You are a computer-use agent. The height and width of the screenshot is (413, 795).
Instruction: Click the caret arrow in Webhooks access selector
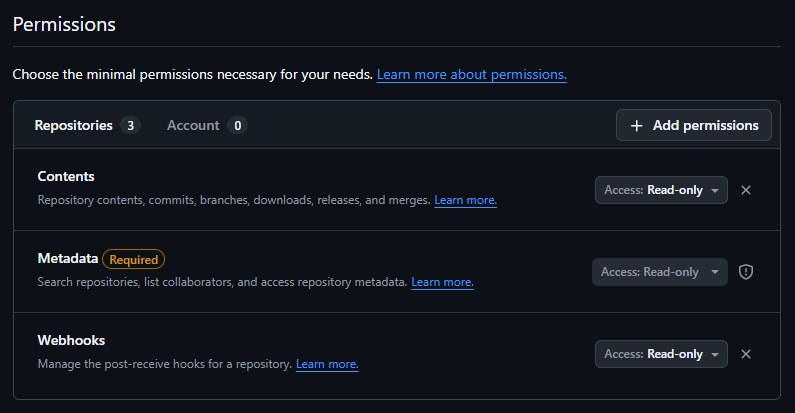[x=715, y=355]
